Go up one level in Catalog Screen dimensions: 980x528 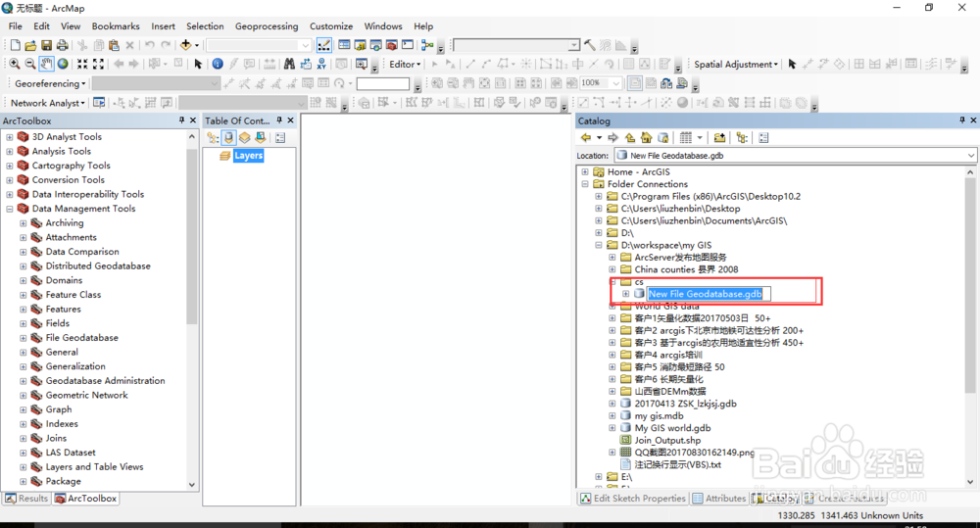click(x=630, y=137)
